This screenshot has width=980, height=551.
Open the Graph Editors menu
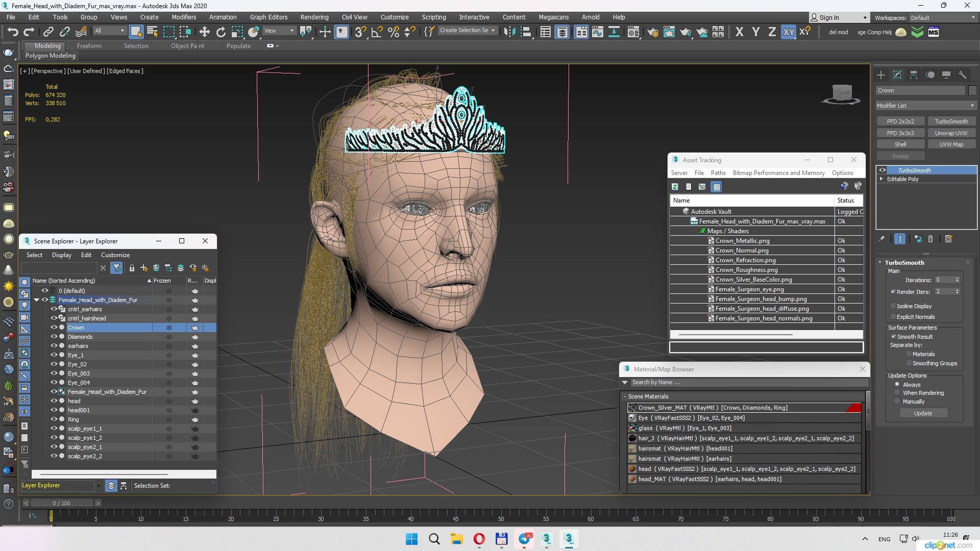pyautogui.click(x=268, y=17)
